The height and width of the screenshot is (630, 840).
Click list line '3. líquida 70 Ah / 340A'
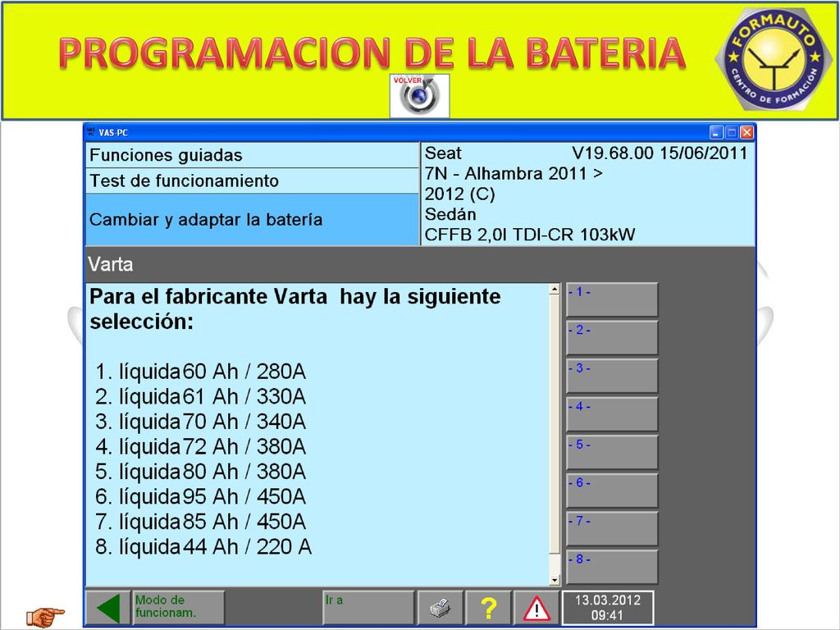point(200,422)
